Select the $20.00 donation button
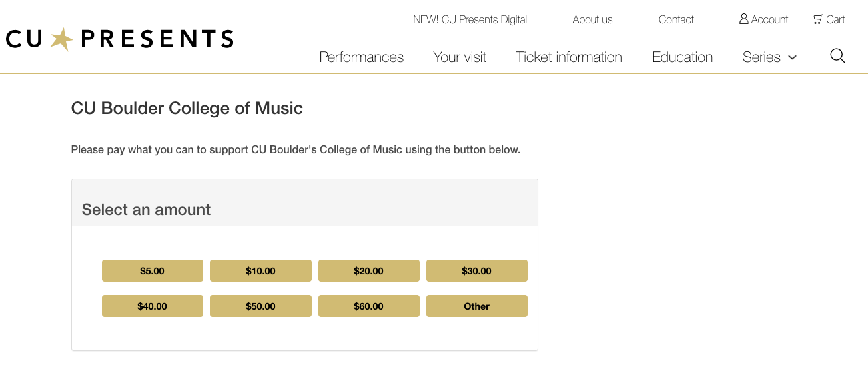 pos(369,271)
